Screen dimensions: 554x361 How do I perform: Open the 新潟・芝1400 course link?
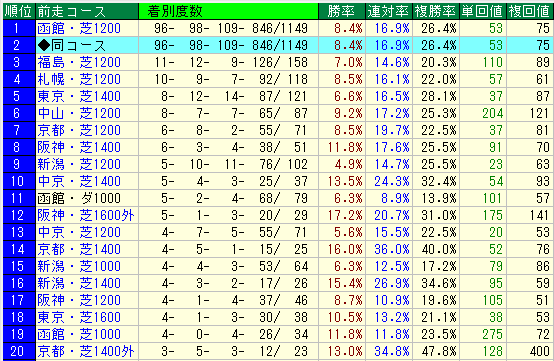click(79, 283)
